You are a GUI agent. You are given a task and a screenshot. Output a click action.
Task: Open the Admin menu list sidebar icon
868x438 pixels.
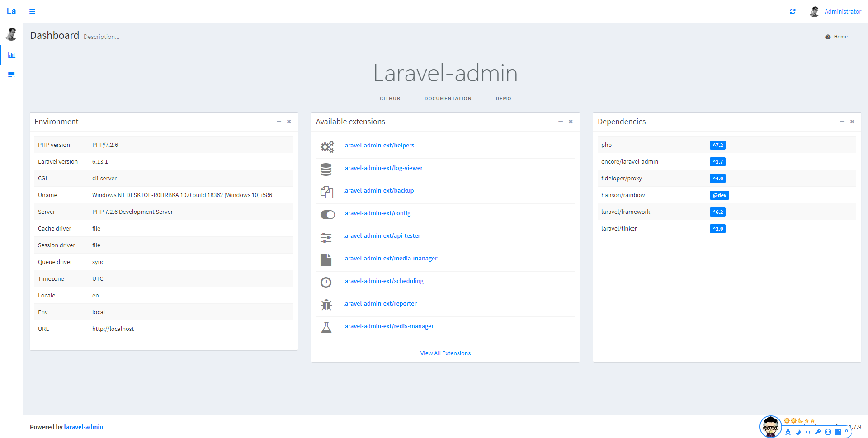[x=11, y=75]
